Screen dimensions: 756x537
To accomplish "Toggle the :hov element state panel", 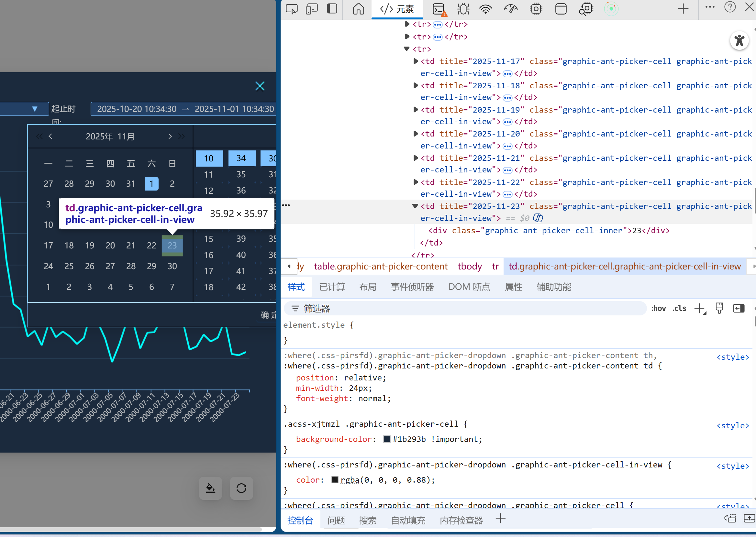I will (658, 309).
